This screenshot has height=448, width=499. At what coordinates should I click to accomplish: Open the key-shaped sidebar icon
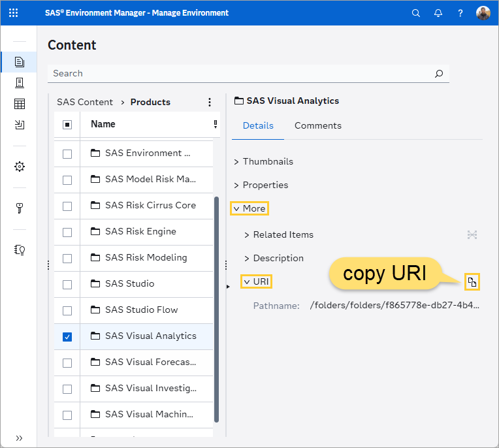click(20, 208)
